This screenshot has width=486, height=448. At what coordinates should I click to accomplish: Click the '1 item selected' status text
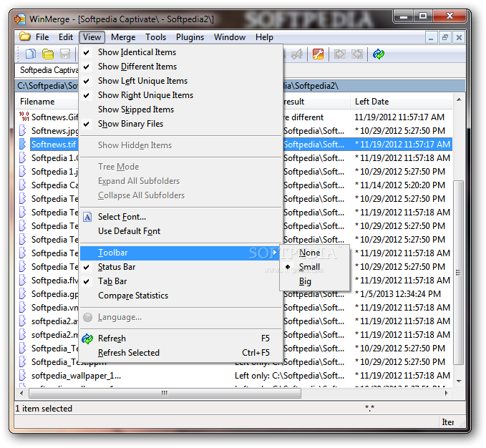coord(44,409)
